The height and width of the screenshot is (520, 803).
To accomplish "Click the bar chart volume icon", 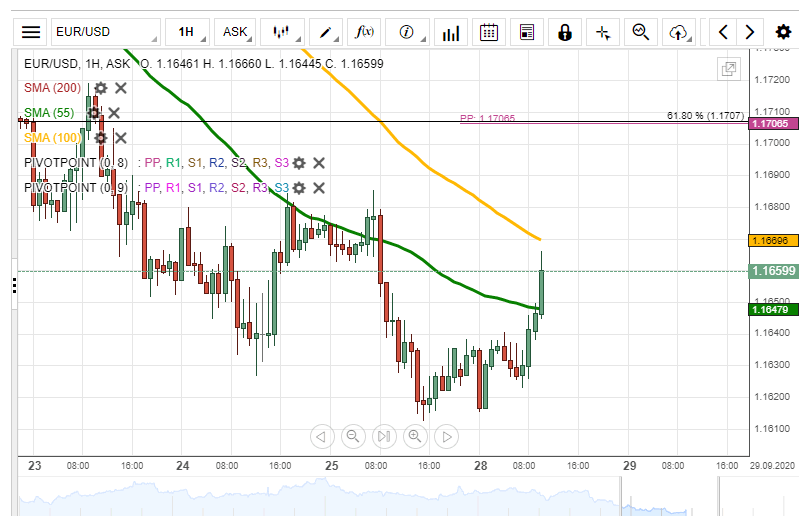I will tap(451, 32).
